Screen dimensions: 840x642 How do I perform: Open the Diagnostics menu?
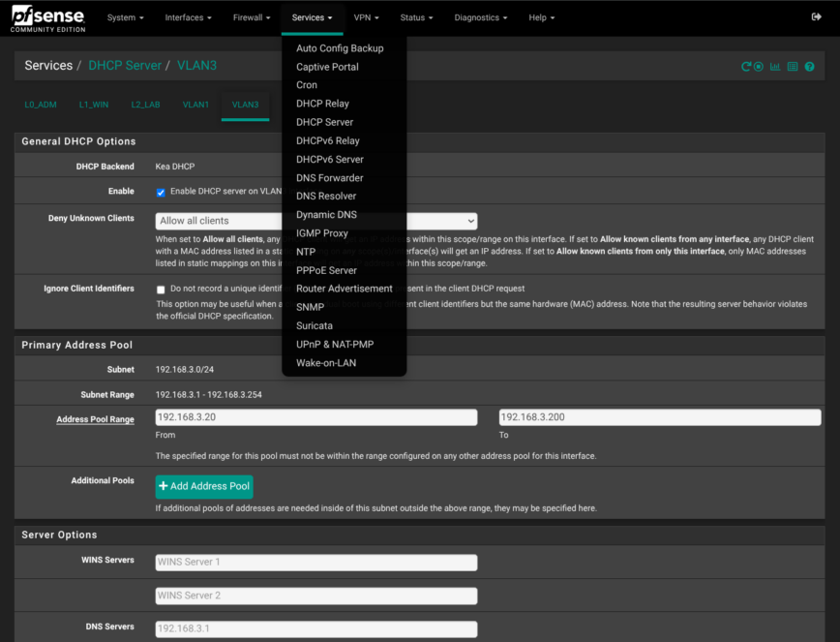(481, 17)
